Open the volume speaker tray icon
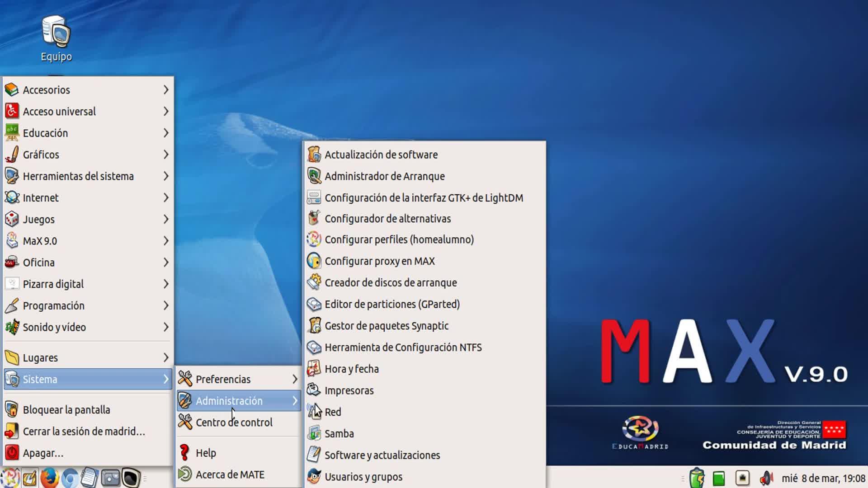The width and height of the screenshot is (868, 488). [766, 478]
